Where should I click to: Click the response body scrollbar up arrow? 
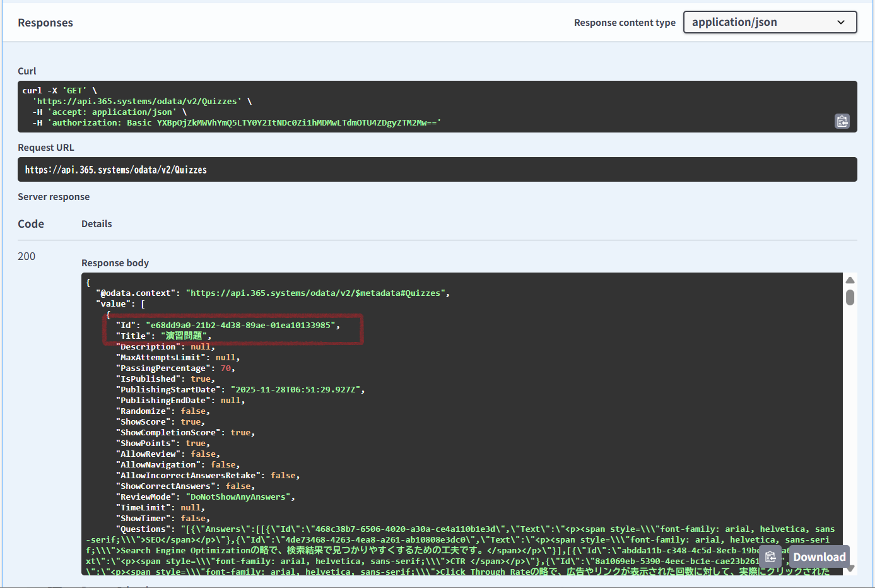850,280
